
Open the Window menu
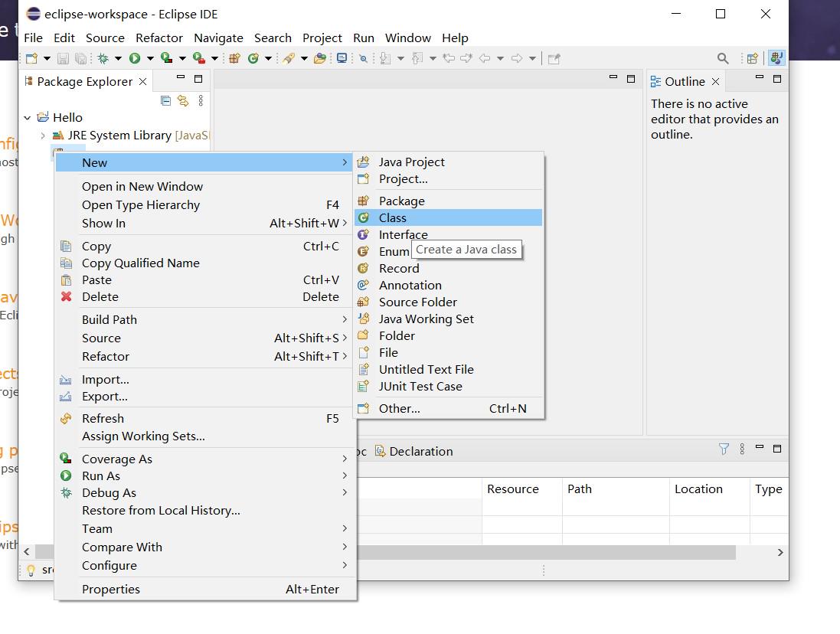point(407,38)
